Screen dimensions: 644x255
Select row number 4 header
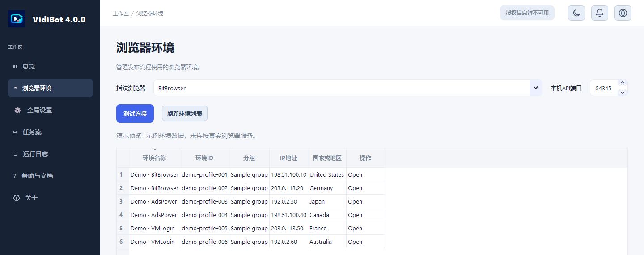123,215
